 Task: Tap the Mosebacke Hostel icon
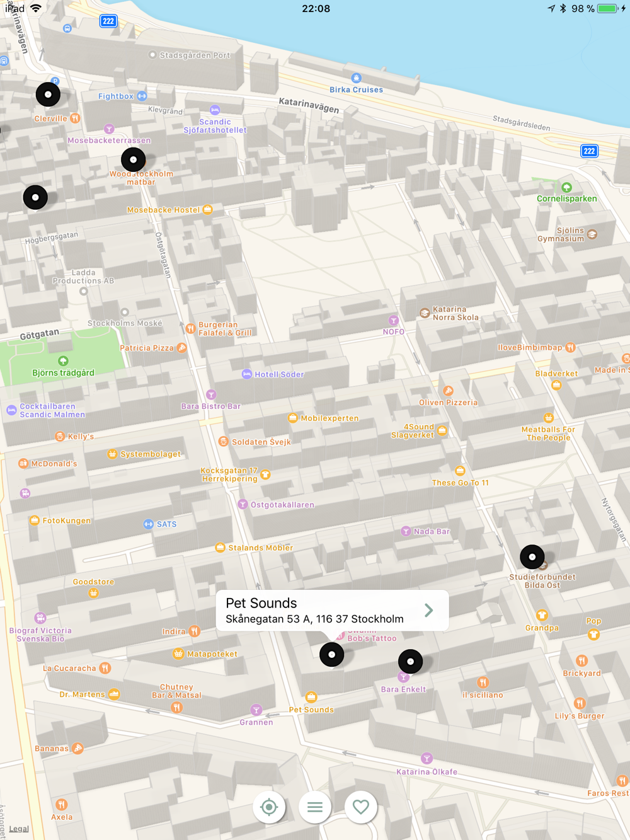(208, 209)
